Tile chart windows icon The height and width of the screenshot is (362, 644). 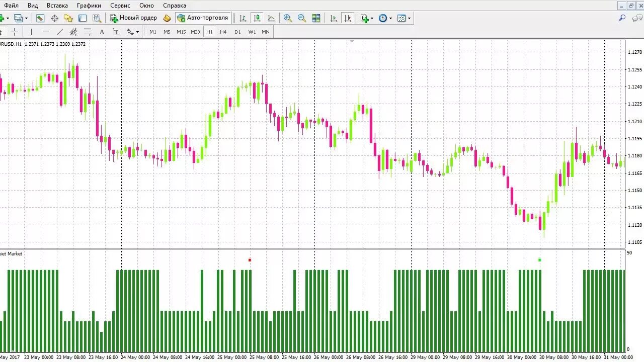pyautogui.click(x=316, y=18)
